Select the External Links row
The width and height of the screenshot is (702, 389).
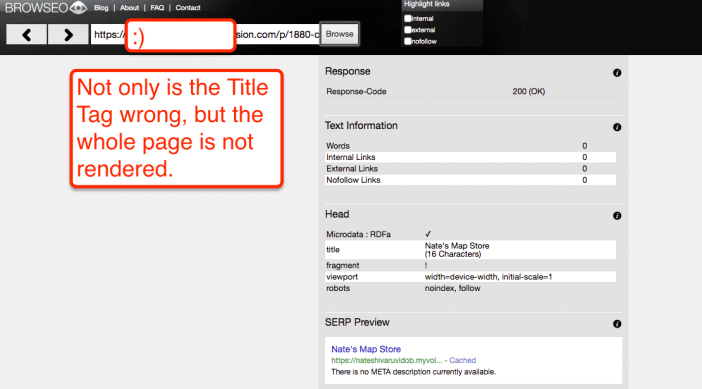[x=471, y=169]
